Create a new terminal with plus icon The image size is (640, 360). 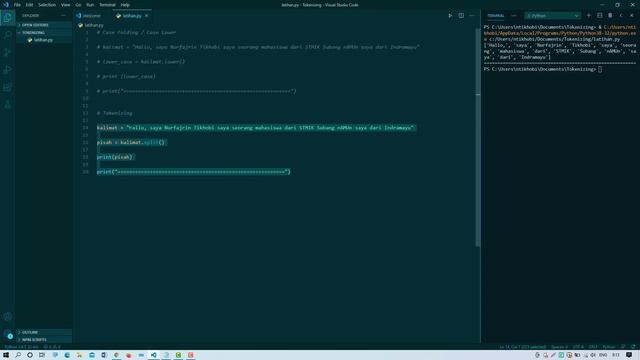pos(589,16)
